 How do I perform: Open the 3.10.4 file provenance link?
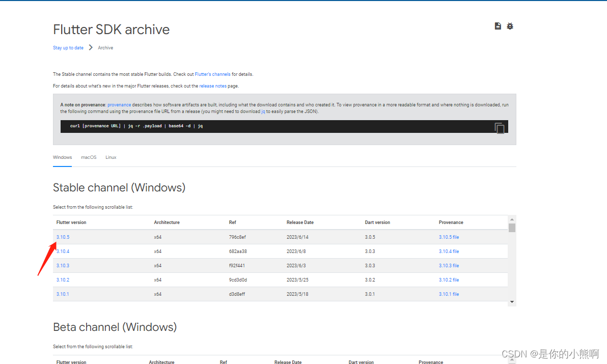[x=449, y=251]
